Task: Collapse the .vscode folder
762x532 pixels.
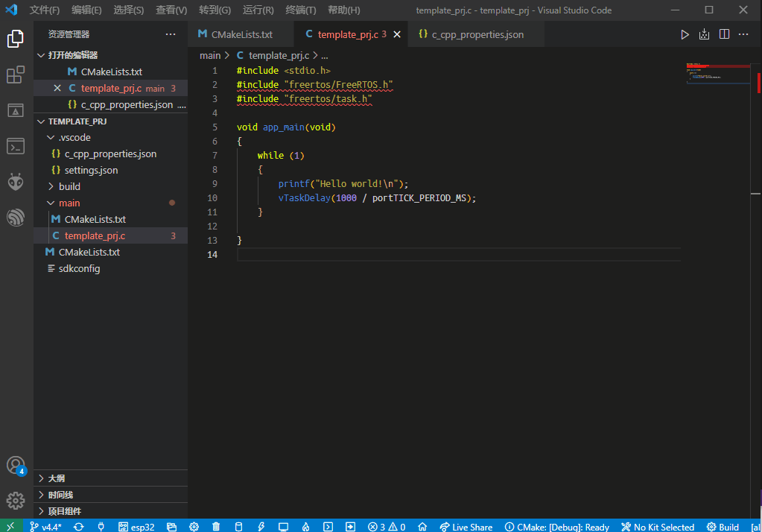Action: point(51,138)
